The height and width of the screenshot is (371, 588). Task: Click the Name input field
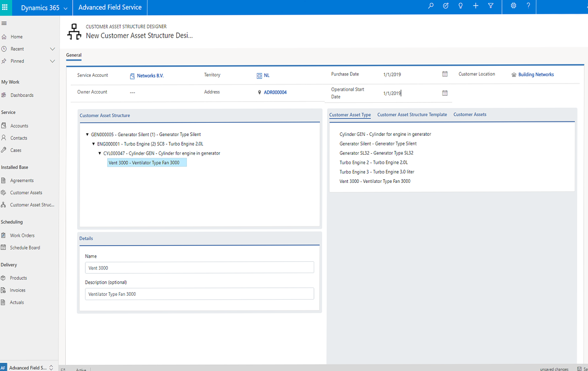(x=199, y=268)
